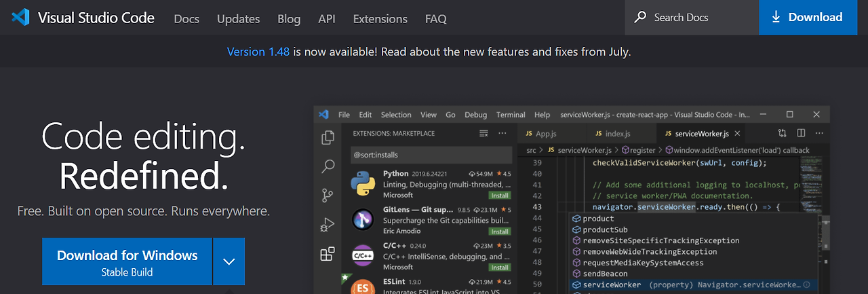
Task: Open editor more actions ellipsis
Action: point(819,134)
